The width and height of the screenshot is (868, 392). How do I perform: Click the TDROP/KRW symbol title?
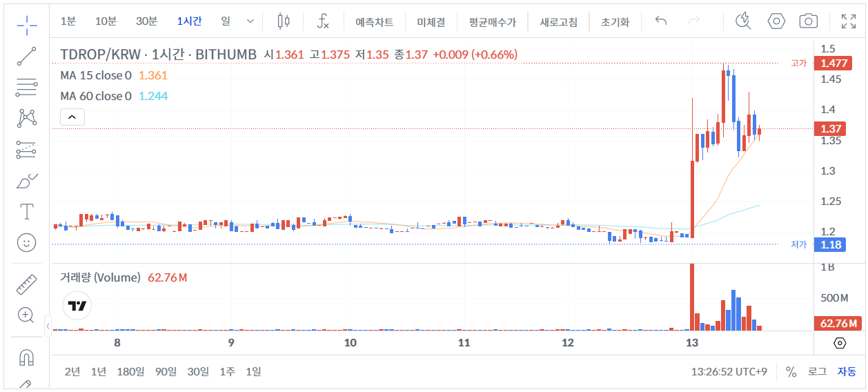tap(158, 55)
